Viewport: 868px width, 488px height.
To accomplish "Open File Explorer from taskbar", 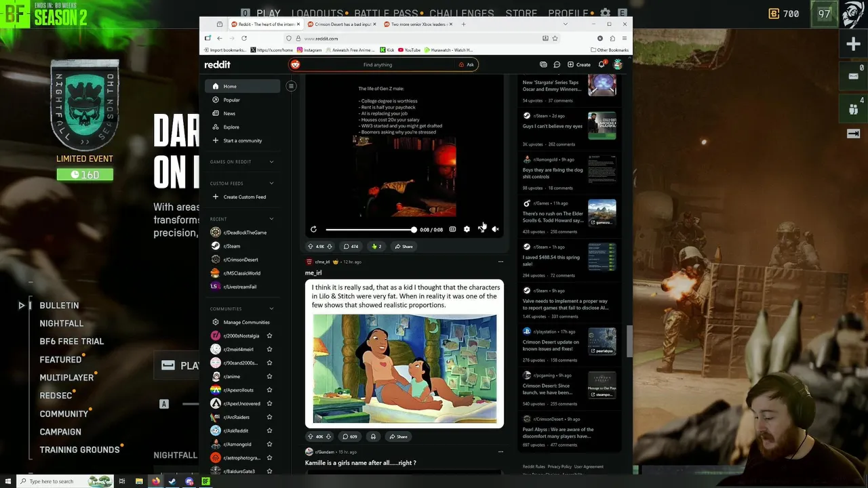I will (x=139, y=481).
